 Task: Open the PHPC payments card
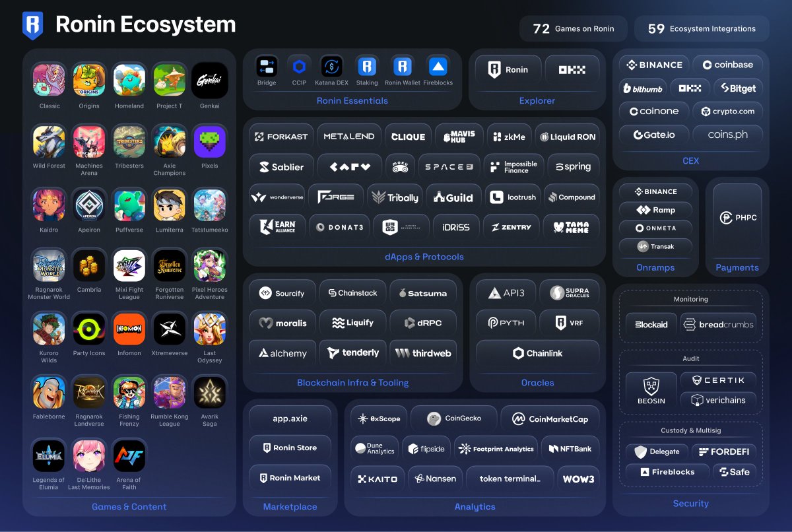(737, 218)
